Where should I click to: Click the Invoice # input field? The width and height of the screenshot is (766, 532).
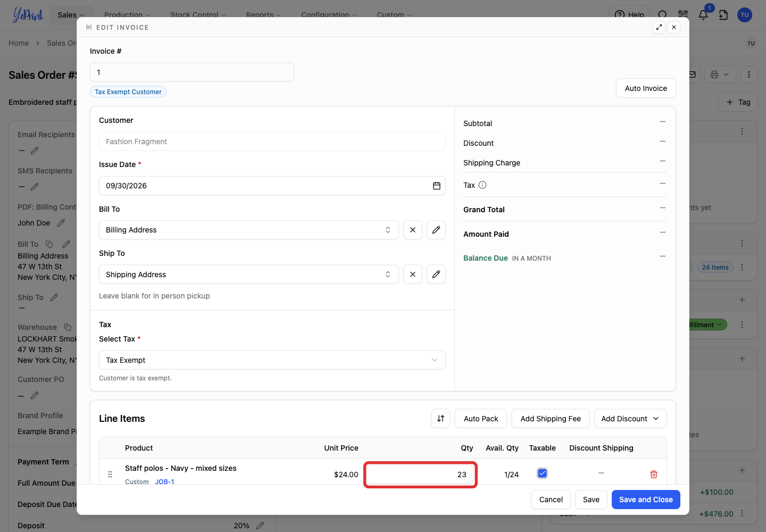tap(192, 72)
